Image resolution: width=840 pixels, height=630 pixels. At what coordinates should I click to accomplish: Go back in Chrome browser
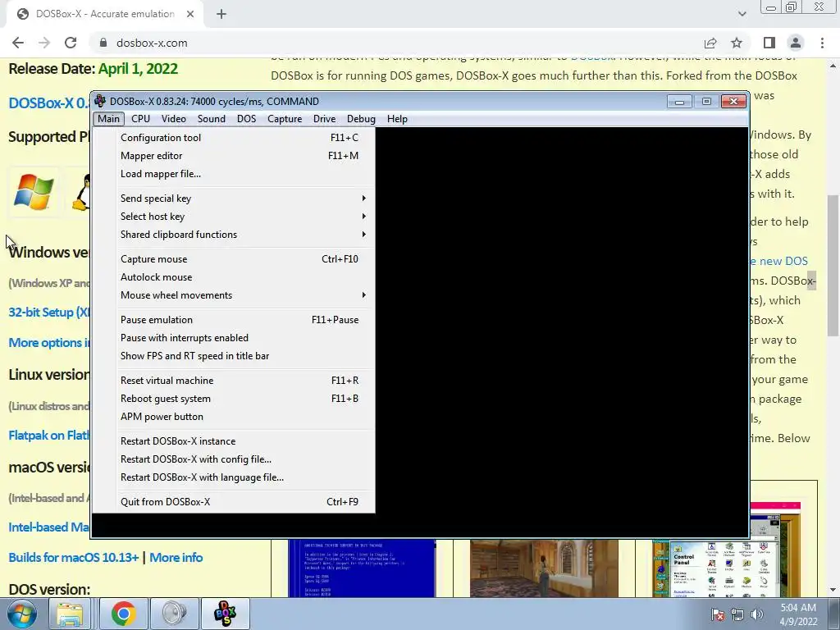pyautogui.click(x=18, y=43)
